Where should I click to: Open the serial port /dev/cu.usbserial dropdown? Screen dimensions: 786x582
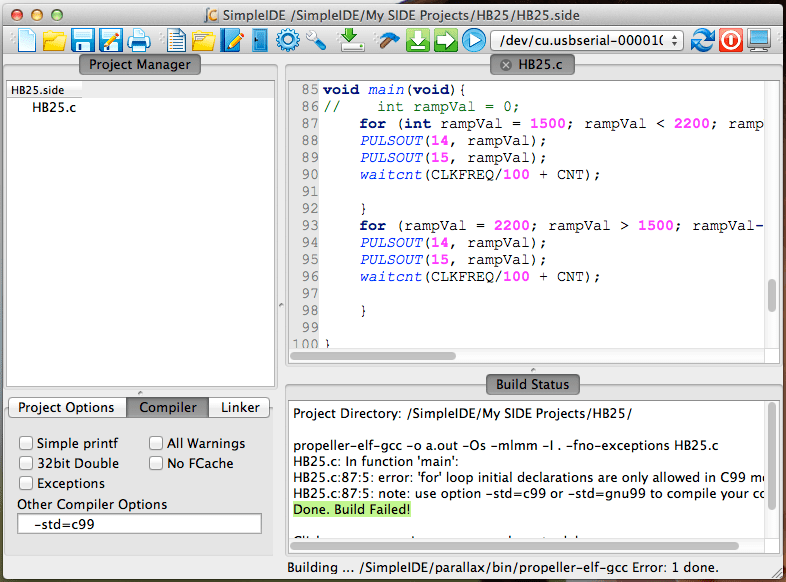click(x=586, y=40)
